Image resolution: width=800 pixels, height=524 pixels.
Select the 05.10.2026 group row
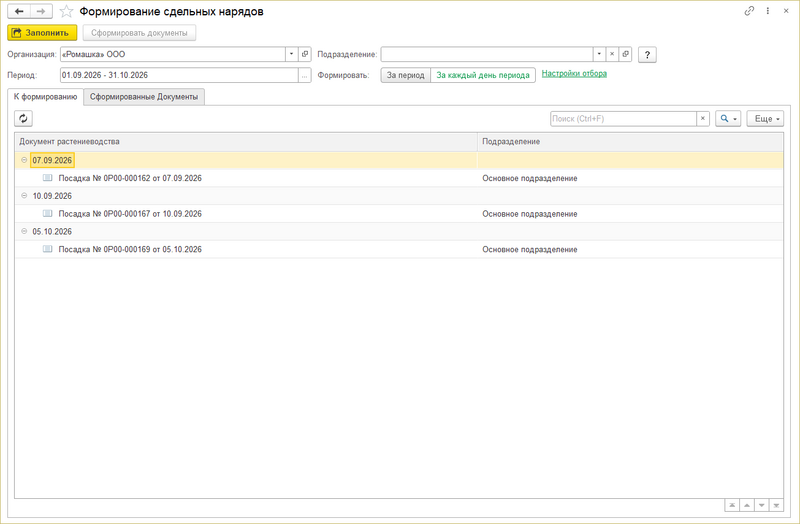pos(398,232)
